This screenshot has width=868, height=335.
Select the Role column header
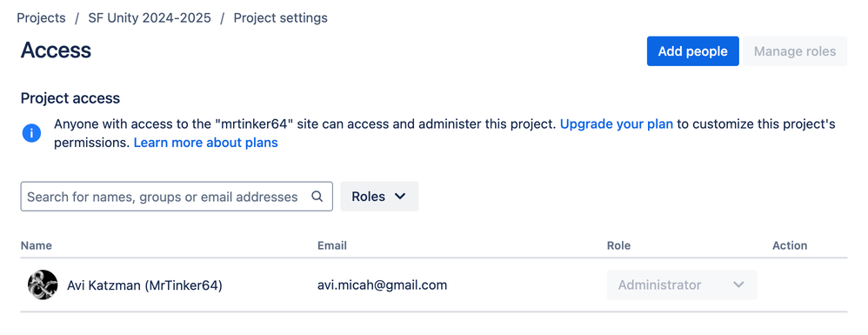pos(619,245)
